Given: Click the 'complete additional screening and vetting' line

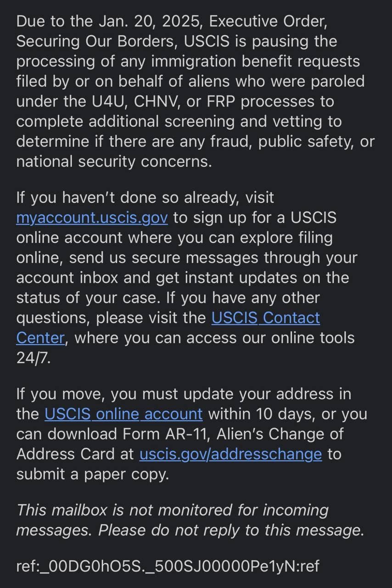Looking at the screenshot, I should point(179,122).
